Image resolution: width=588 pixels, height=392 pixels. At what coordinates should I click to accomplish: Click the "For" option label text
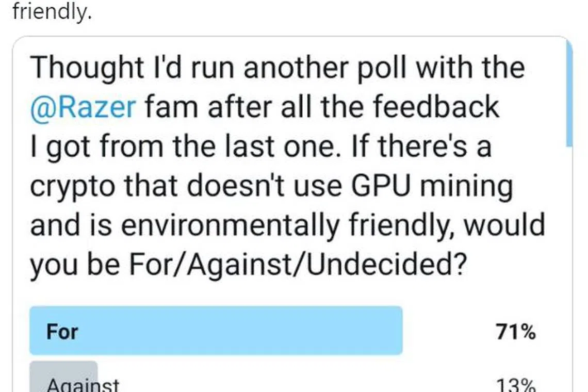pos(62,331)
